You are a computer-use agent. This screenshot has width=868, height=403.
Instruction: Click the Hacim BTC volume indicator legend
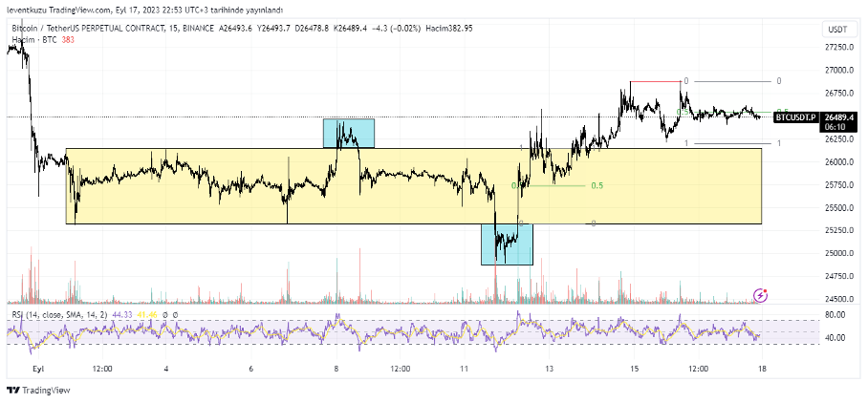pyautogui.click(x=33, y=39)
